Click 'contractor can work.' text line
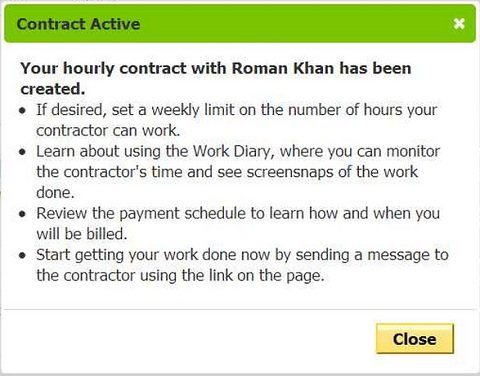 tap(108, 131)
